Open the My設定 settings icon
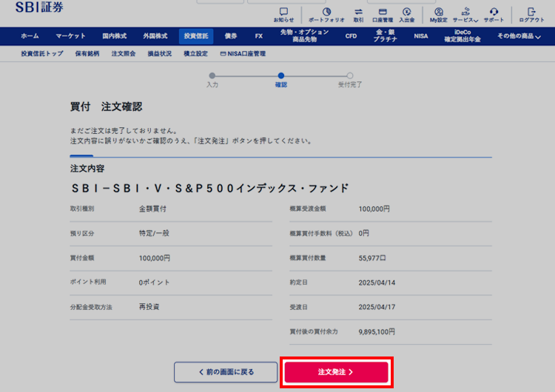 point(439,16)
